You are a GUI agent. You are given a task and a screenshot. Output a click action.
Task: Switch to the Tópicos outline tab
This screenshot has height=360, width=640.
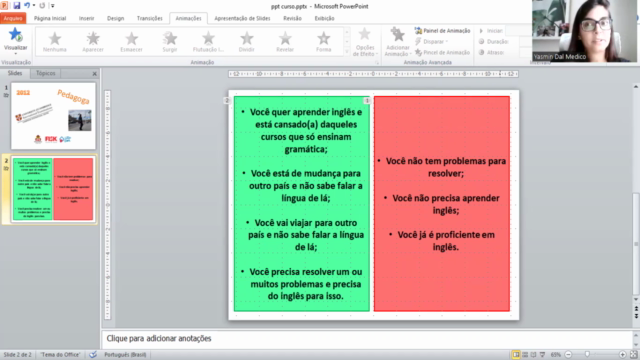(x=45, y=73)
